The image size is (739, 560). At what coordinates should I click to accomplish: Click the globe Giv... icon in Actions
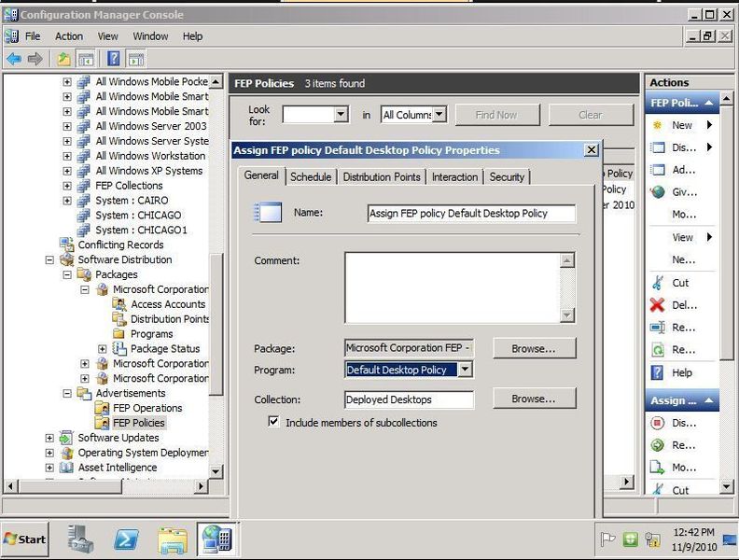point(658,192)
